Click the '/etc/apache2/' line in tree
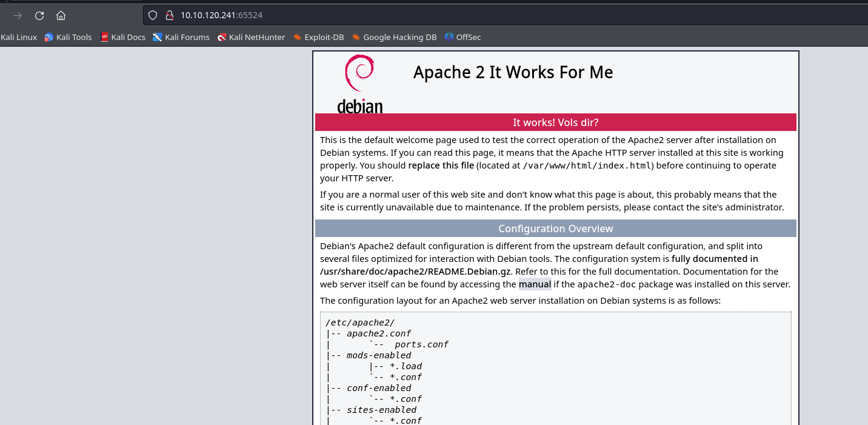 360,323
